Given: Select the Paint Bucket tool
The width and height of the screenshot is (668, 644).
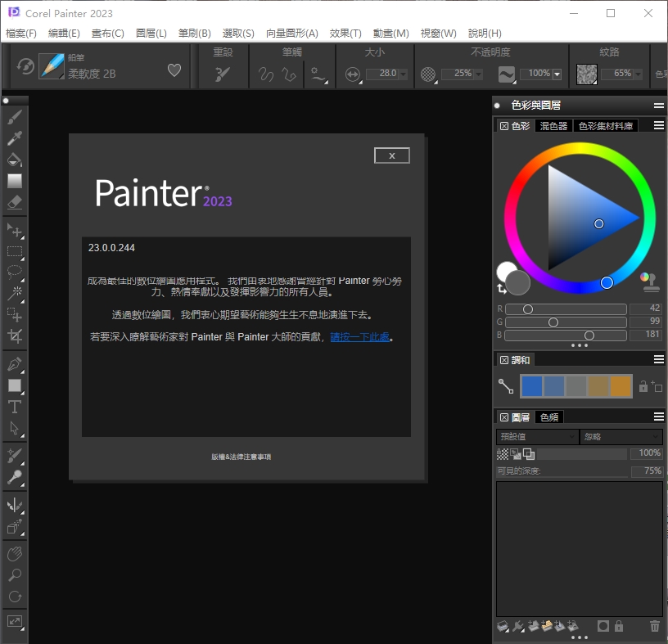Looking at the screenshot, I should (x=14, y=158).
